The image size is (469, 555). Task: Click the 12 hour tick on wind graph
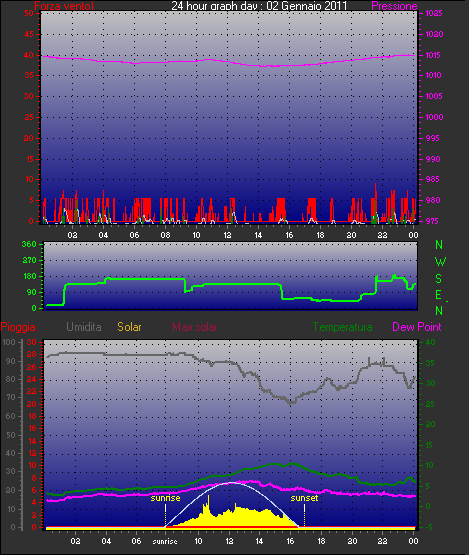[x=227, y=235]
